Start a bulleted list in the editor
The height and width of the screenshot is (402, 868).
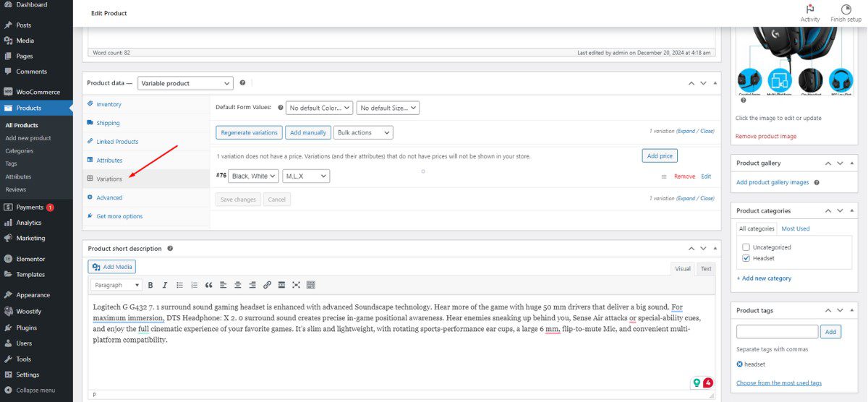click(179, 285)
